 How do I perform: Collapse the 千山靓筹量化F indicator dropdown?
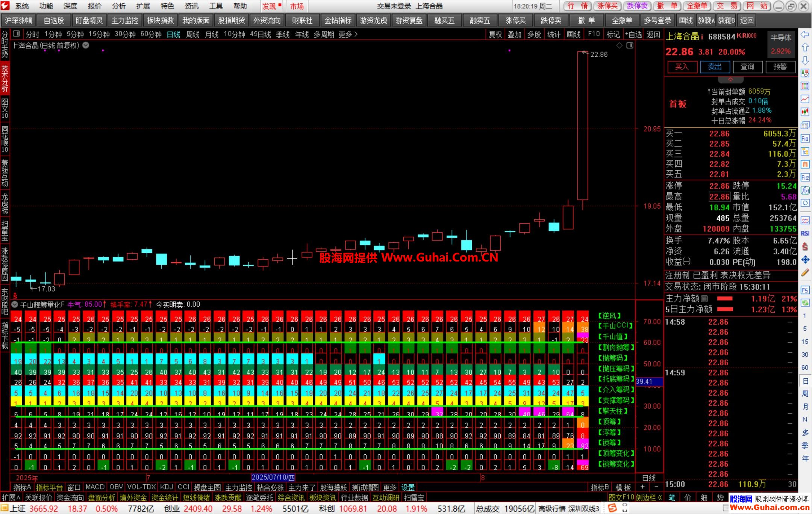15,305
